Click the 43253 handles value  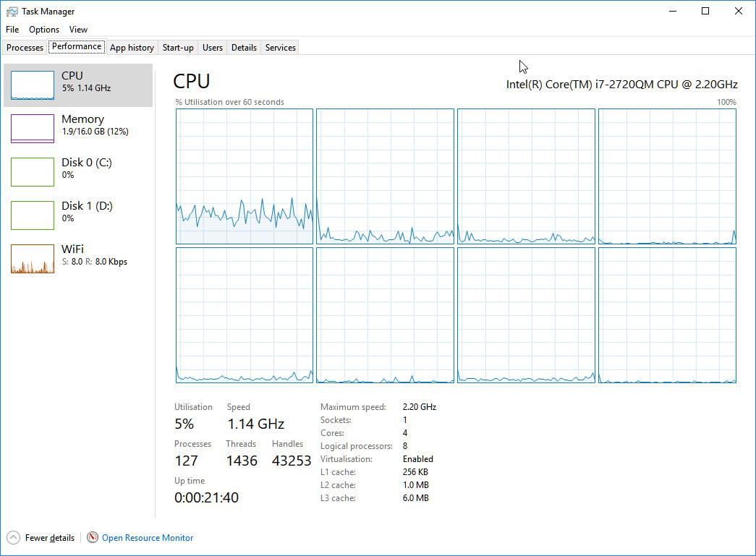pos(292,461)
